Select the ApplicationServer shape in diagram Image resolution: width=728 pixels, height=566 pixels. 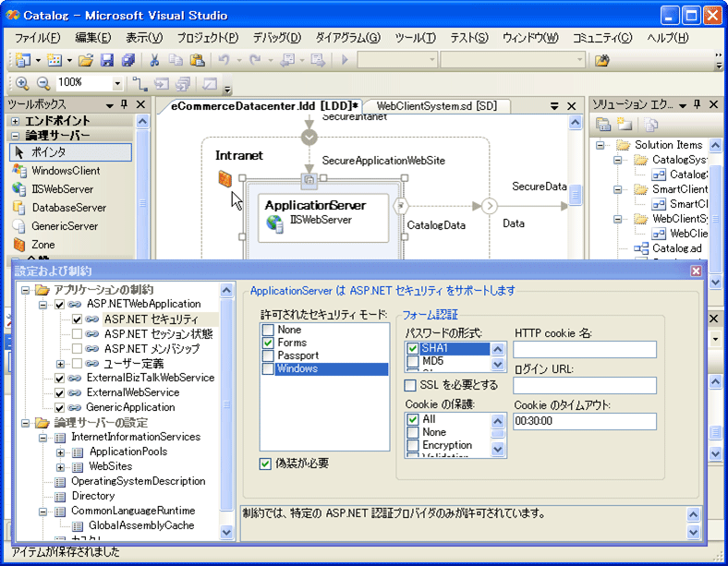click(x=323, y=218)
